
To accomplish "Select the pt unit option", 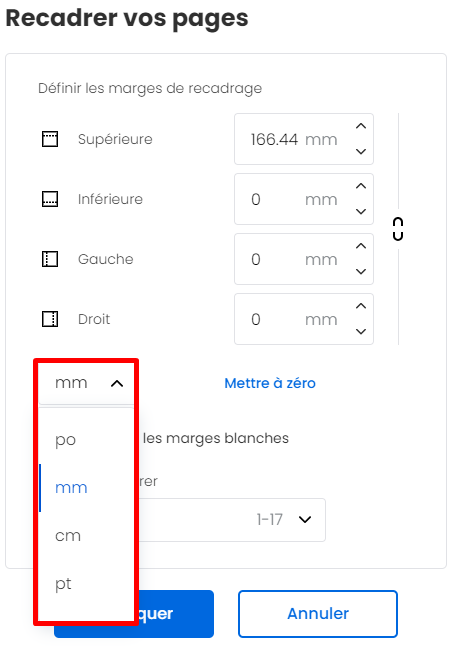I will pos(87,583).
